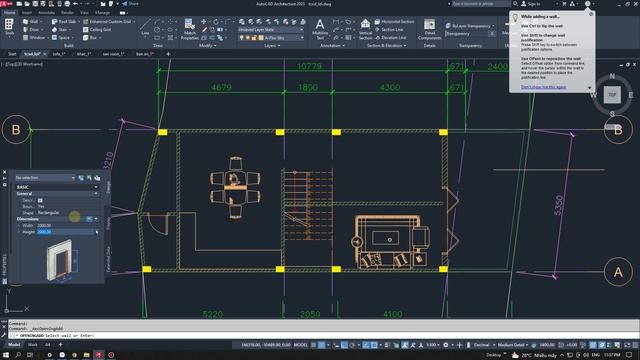Select the Roof Slab tool
This screenshot has height=360, width=640.
[x=64, y=21]
